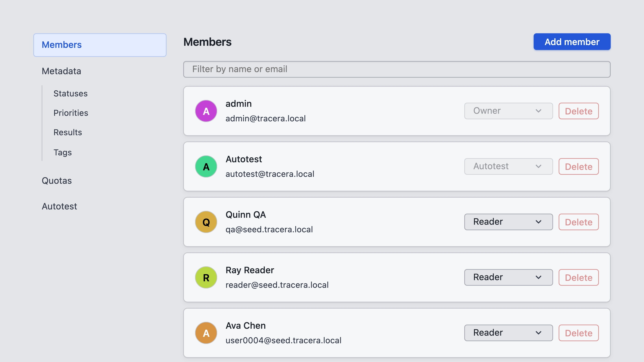Delete the Quinn QA member
Screen dimensions: 644x362
coord(579,222)
